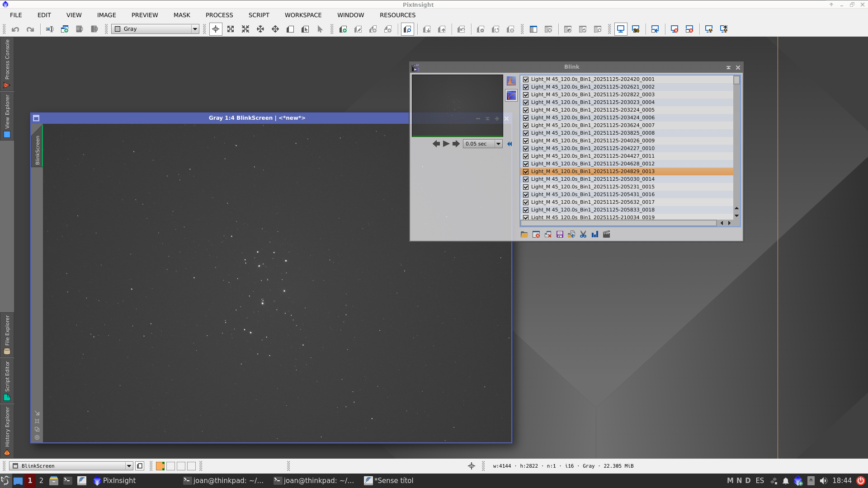
Task: Click the Blink play animation button
Action: pyautogui.click(x=446, y=144)
